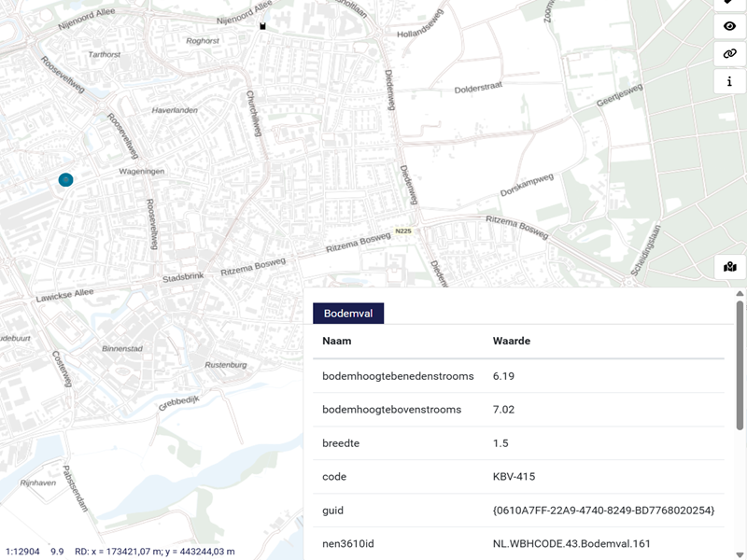Toggle the eye visibility button
This screenshot has width=747, height=560.
click(x=729, y=26)
